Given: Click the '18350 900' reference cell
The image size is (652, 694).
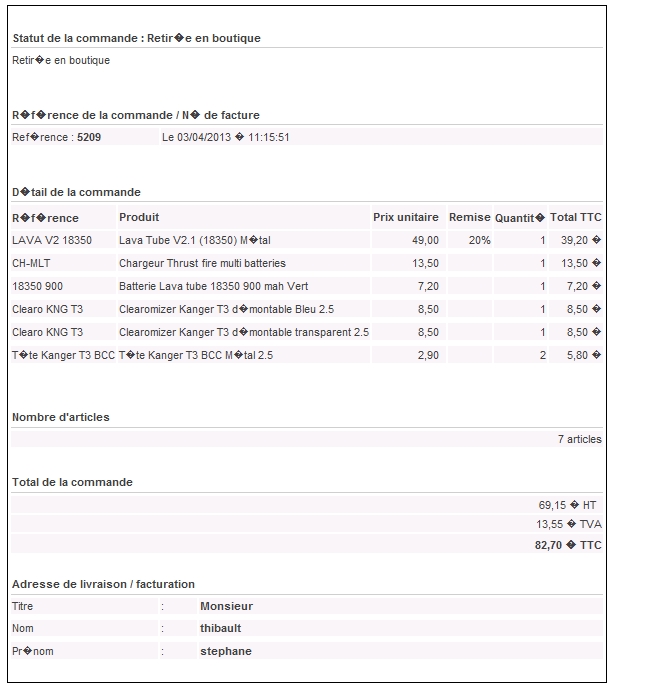Looking at the screenshot, I should tap(37, 286).
